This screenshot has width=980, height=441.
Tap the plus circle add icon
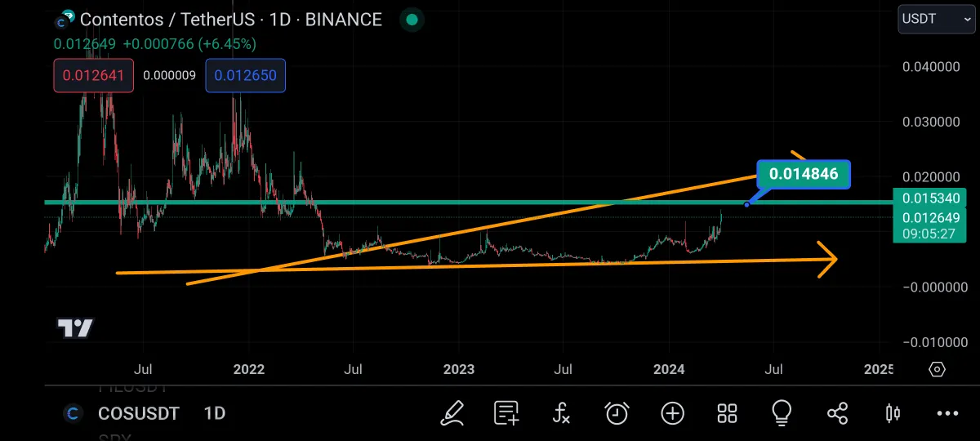[x=672, y=413]
